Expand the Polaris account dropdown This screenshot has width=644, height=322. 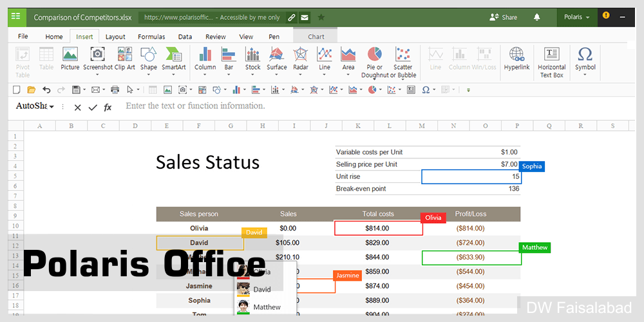[x=576, y=17]
